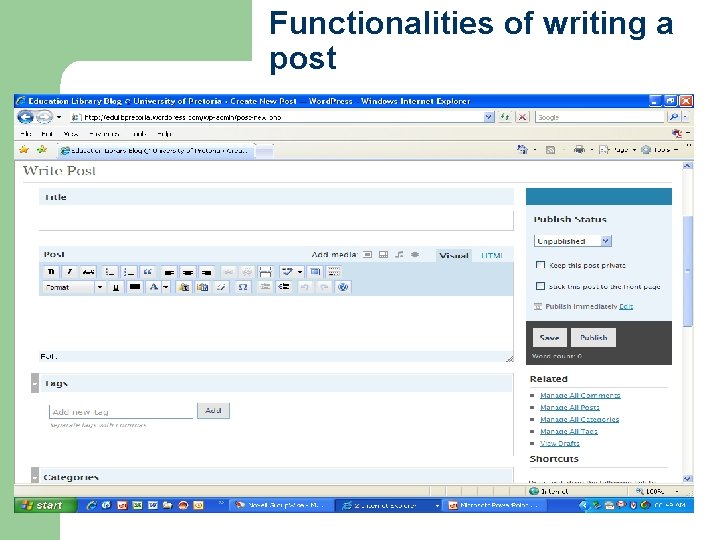
Task: Paste content from Word
Action: click(202, 287)
